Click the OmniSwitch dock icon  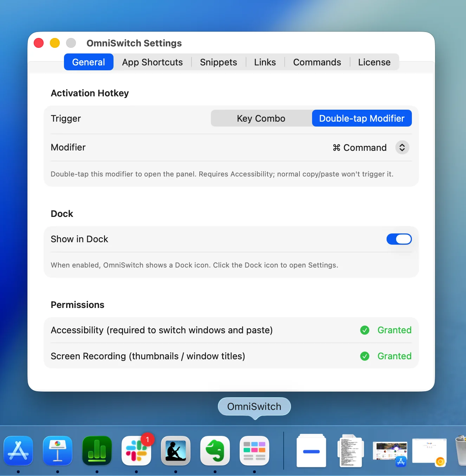254,451
